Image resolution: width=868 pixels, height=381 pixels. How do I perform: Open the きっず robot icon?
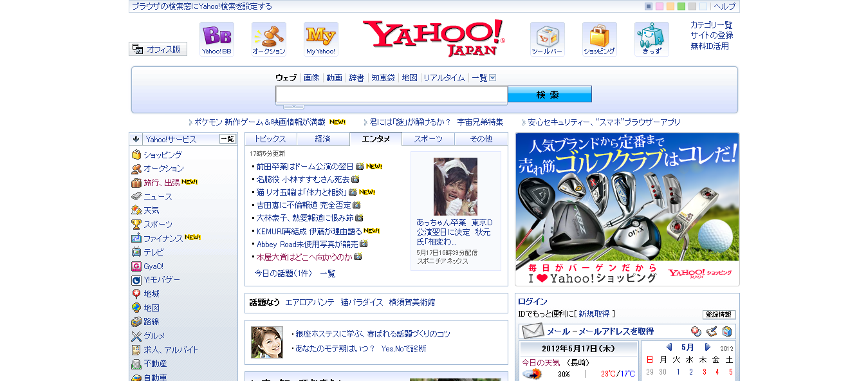click(652, 39)
